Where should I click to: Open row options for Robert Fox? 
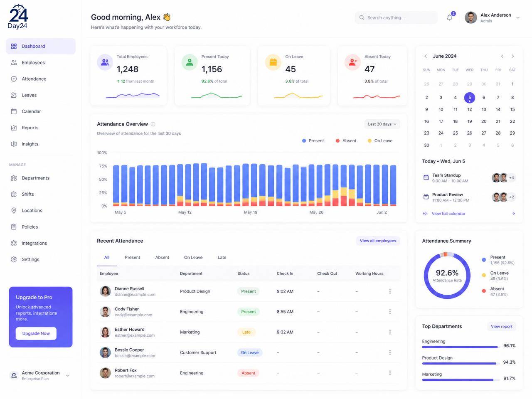[390, 373]
